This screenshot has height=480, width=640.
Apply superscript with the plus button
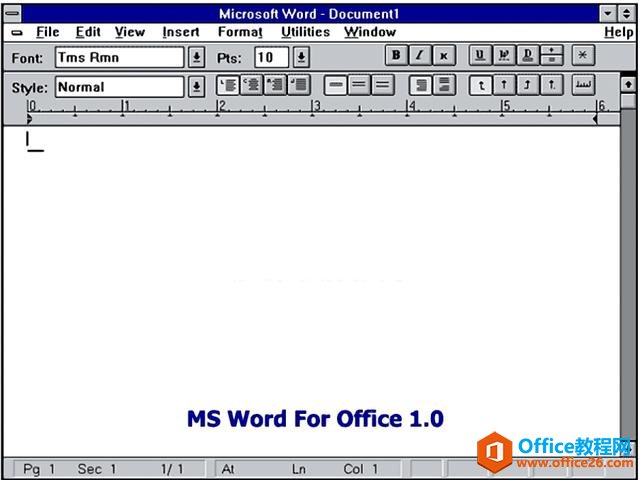551,51
